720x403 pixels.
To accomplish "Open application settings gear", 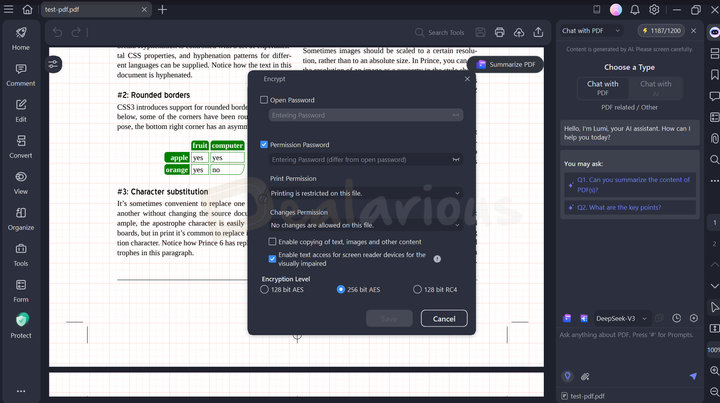I will coord(654,9).
